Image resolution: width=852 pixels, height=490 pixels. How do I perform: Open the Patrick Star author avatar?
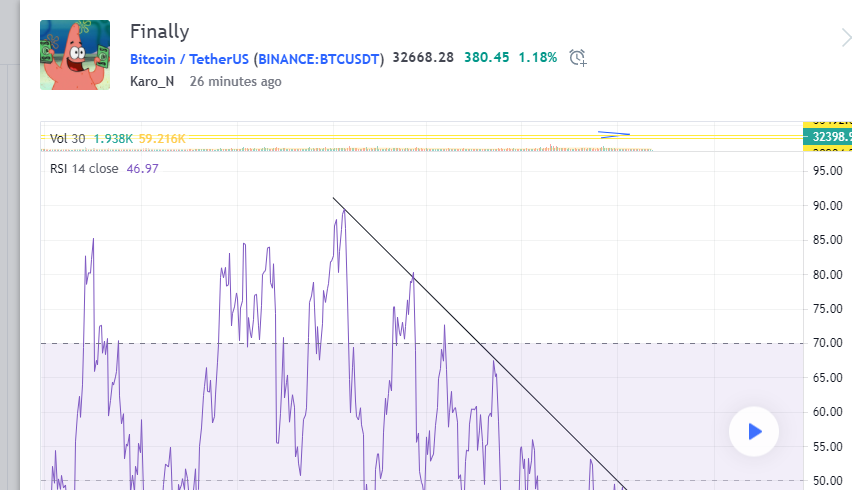click(x=75, y=55)
